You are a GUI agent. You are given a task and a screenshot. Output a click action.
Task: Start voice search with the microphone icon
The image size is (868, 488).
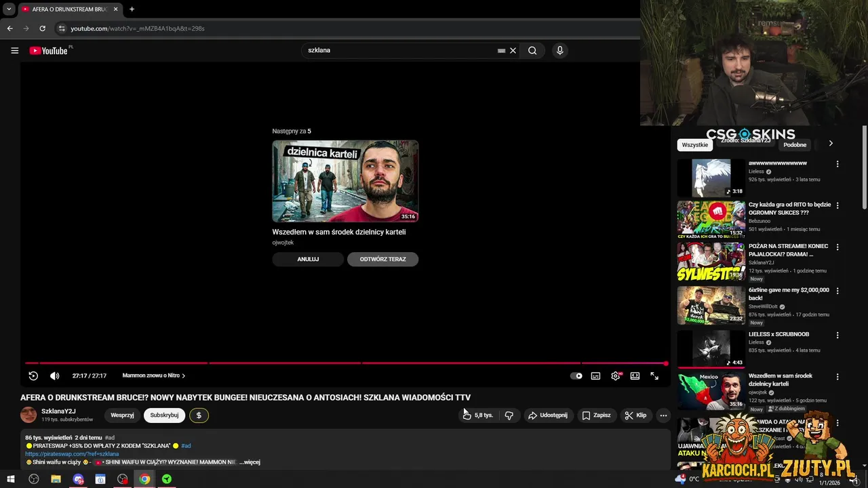pyautogui.click(x=559, y=50)
